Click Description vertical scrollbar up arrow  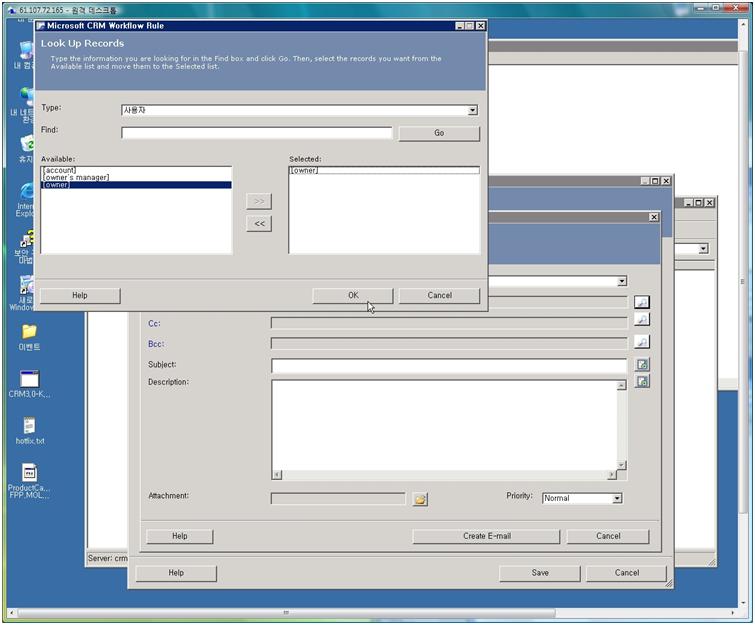click(x=621, y=385)
